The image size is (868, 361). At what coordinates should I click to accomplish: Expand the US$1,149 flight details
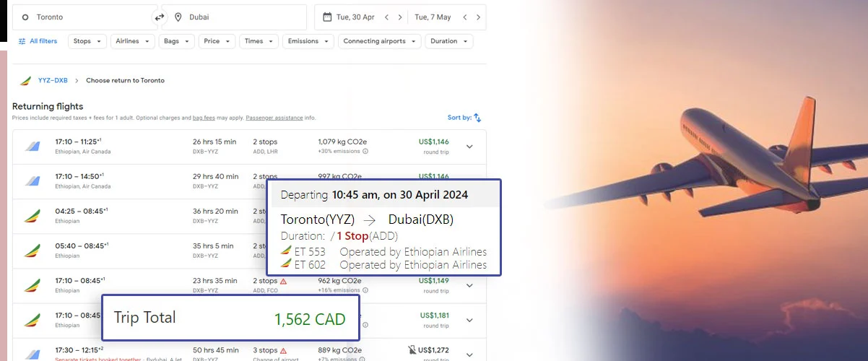[469, 285]
